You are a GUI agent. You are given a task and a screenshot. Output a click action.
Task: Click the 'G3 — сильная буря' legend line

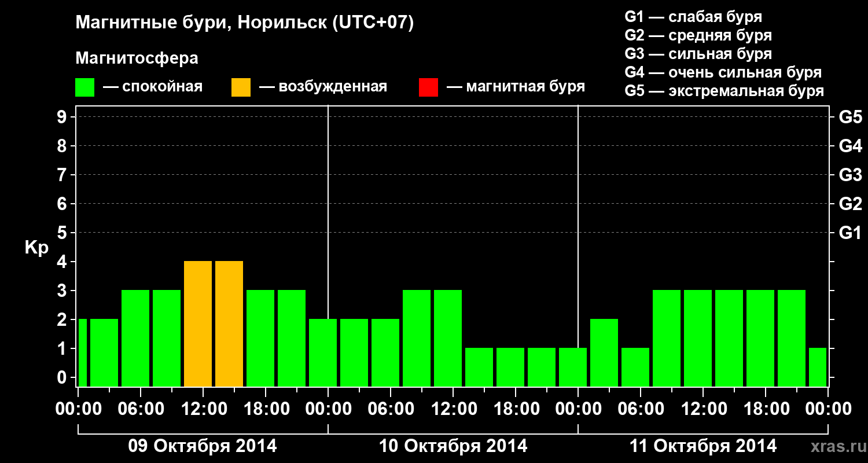tap(698, 54)
